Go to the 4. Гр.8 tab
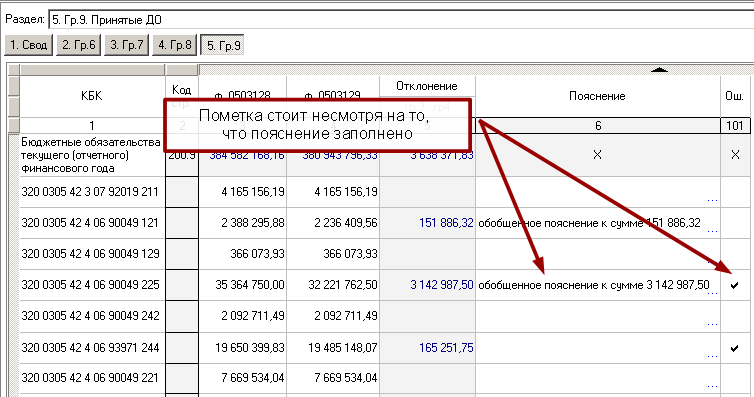This screenshot has width=754, height=397. pos(175,45)
